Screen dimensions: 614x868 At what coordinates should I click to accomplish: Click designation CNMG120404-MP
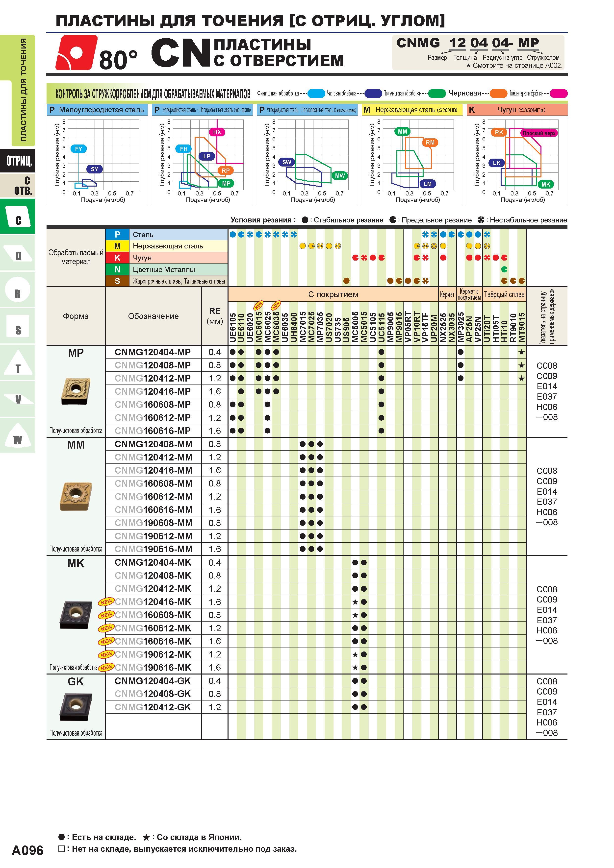coord(153,352)
